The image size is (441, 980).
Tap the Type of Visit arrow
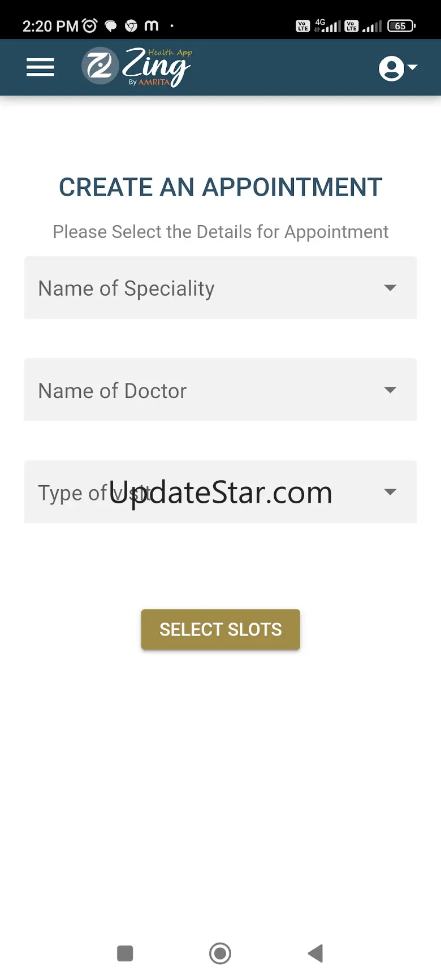pyautogui.click(x=390, y=492)
